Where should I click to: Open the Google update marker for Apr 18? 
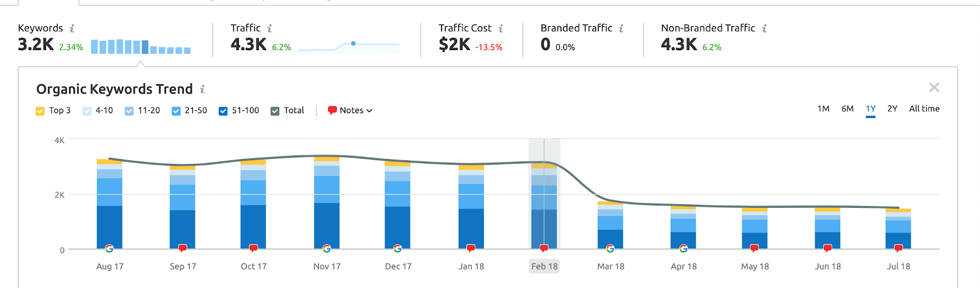tap(683, 248)
